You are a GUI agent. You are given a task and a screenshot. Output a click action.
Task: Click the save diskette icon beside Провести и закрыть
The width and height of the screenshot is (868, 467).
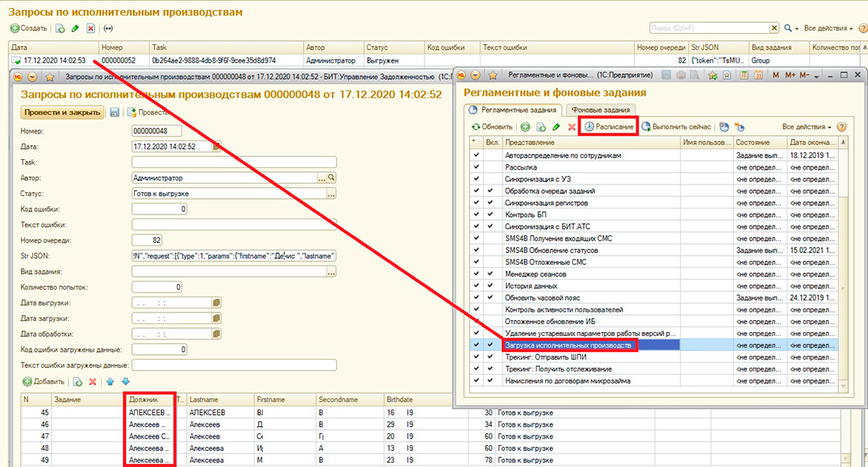(114, 113)
